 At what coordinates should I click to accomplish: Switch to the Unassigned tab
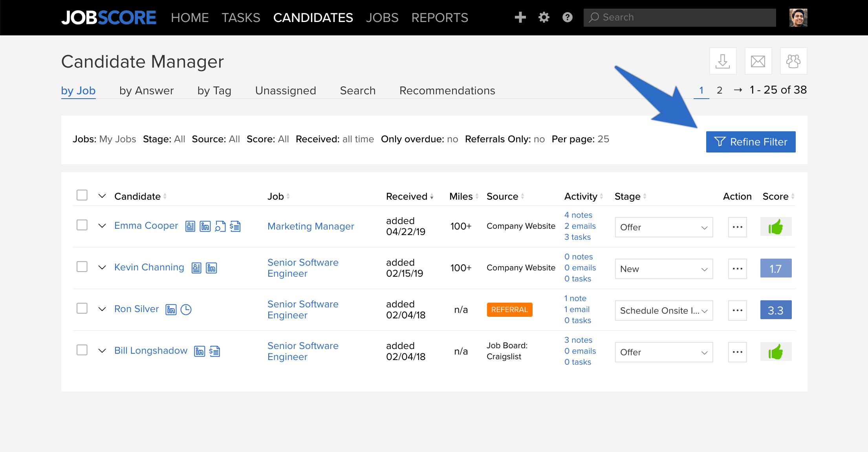286,90
